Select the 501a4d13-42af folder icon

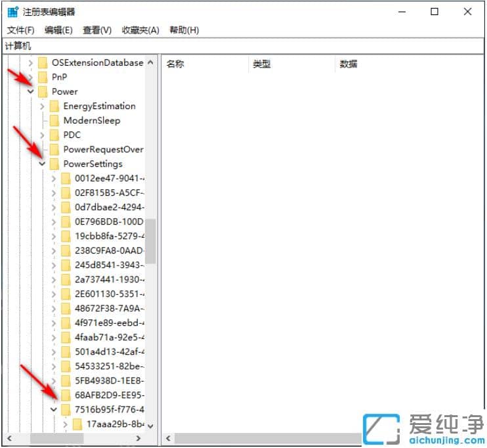coord(66,351)
